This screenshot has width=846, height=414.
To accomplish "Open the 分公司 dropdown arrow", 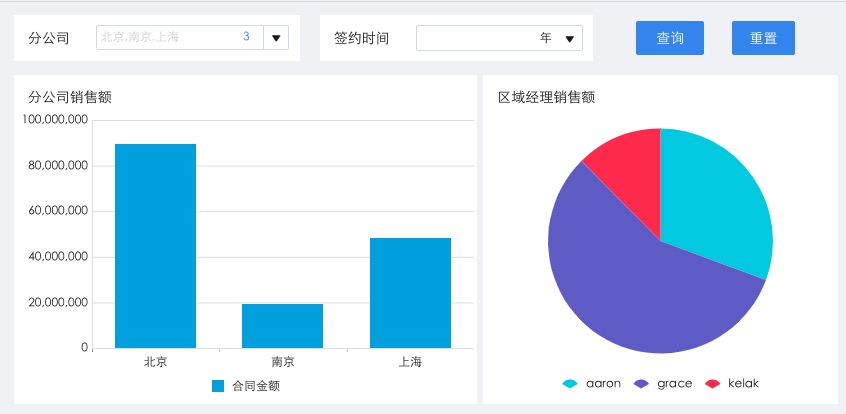I will pos(276,38).
